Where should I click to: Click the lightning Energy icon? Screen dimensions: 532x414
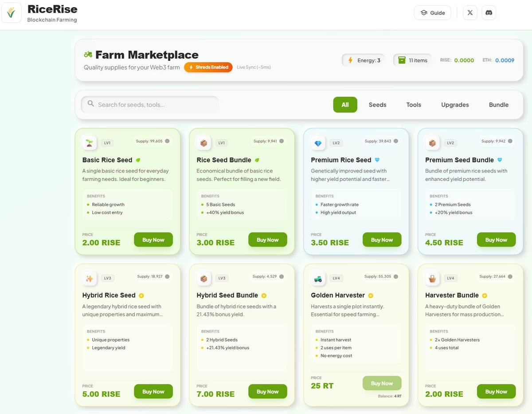point(350,60)
